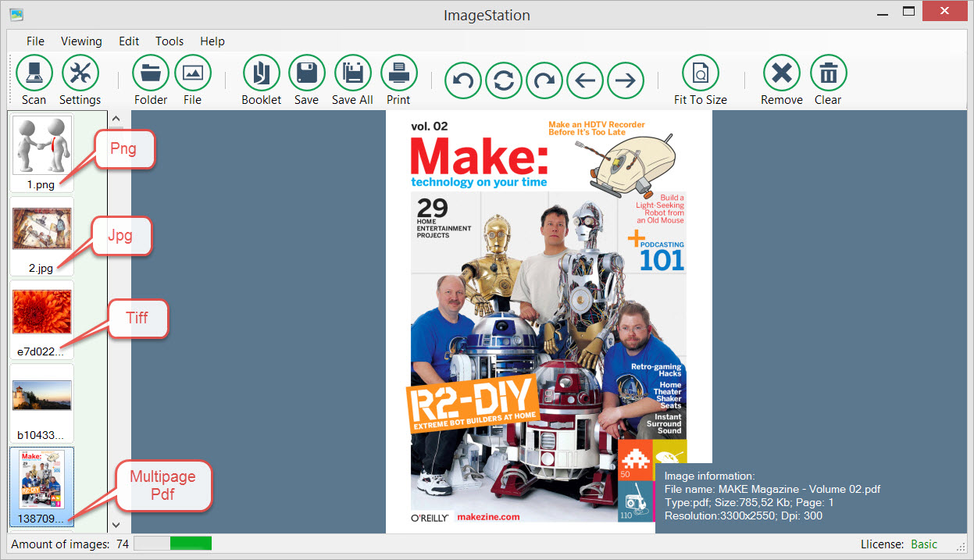Screen dimensions: 974x560
Task: Click the Save All icon
Action: click(x=352, y=74)
